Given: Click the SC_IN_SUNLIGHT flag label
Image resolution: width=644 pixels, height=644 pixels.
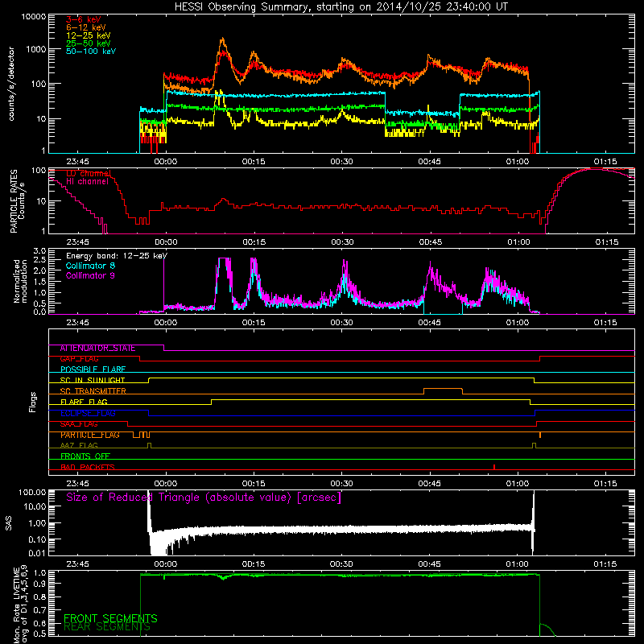Looking at the screenshot, I should (93, 380).
